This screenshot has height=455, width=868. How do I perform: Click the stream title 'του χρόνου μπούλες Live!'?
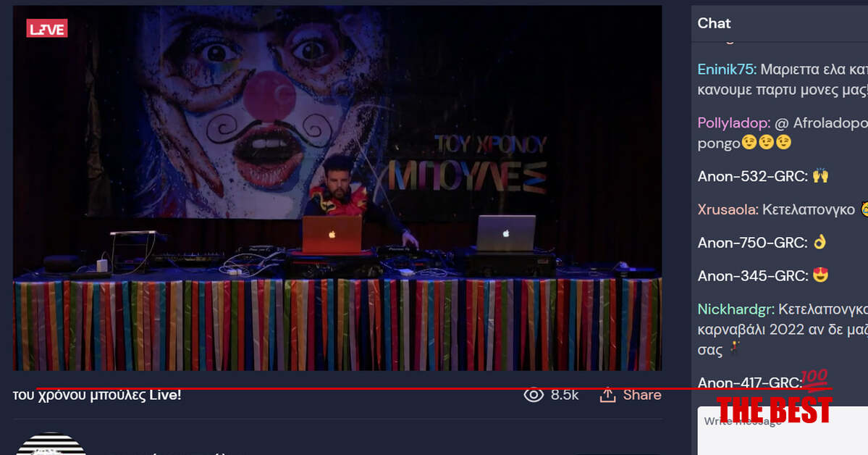pyautogui.click(x=97, y=395)
